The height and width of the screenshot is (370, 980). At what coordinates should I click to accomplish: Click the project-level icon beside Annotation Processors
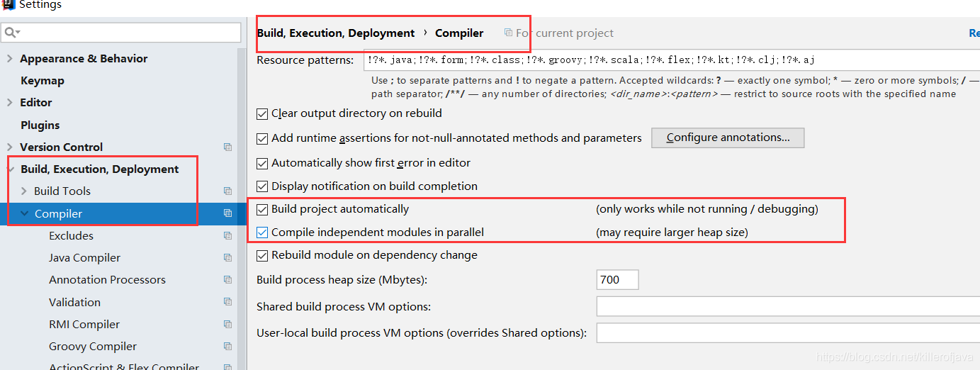227,280
